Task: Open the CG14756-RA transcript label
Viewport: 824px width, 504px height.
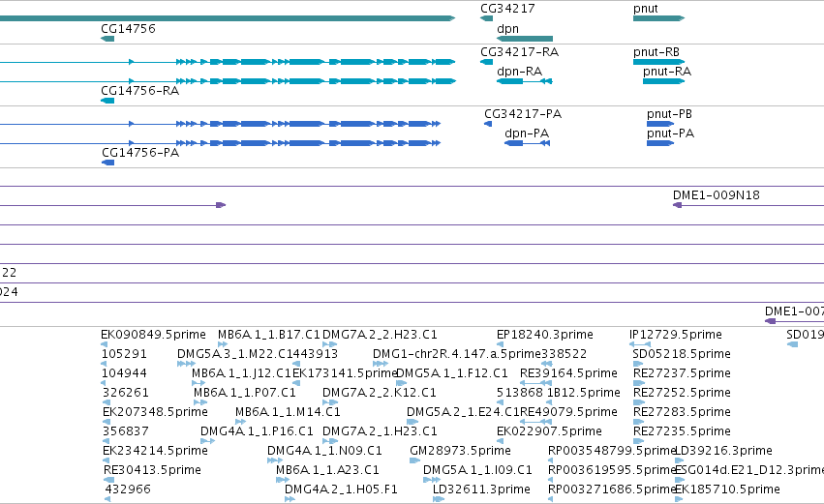Action: pyautogui.click(x=139, y=91)
